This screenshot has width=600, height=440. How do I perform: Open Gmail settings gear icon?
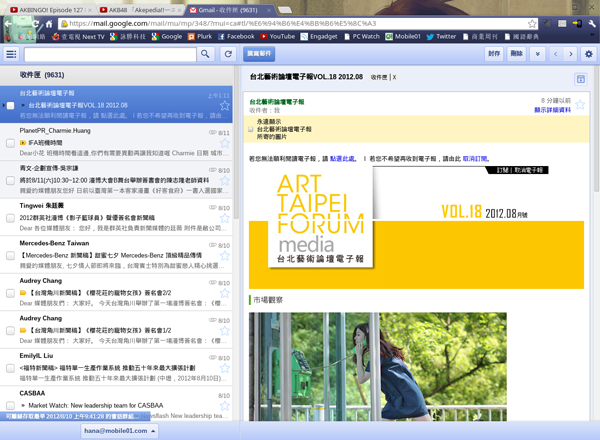589,54
